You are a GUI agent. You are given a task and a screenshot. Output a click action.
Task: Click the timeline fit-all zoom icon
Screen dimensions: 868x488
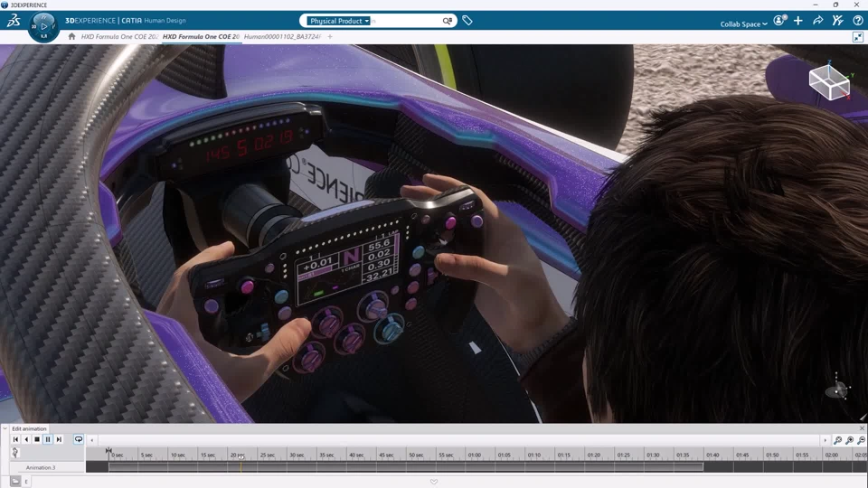(837, 440)
